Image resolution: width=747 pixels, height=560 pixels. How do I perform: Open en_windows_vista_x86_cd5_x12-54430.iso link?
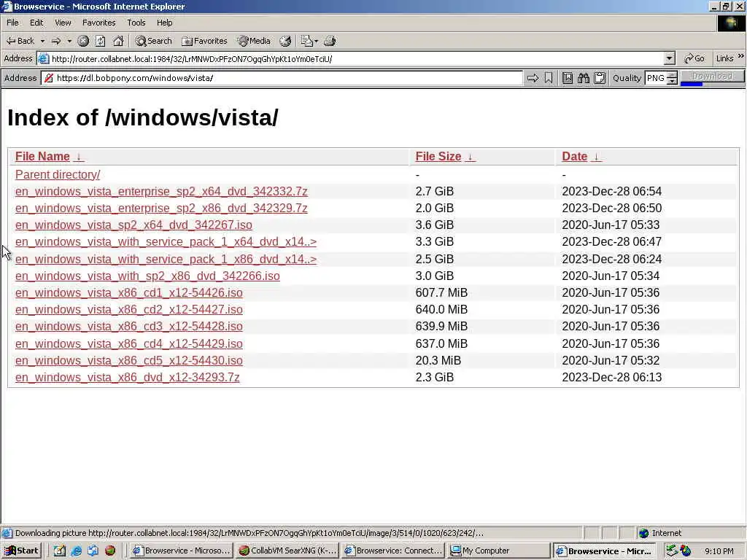click(x=129, y=360)
